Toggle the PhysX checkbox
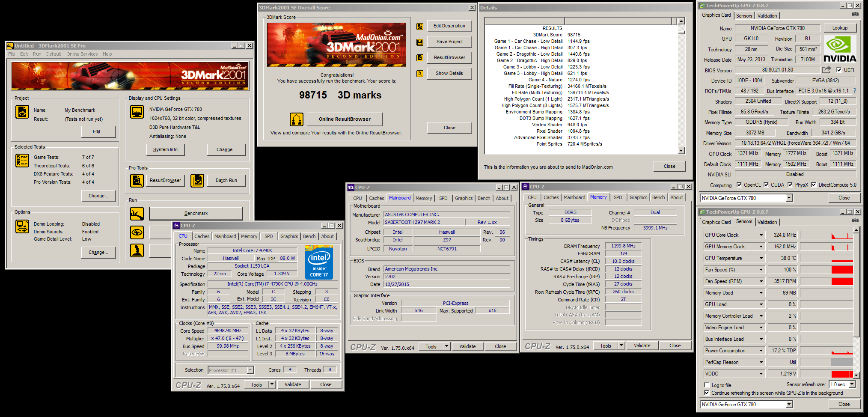Image resolution: width=868 pixels, height=417 pixels. point(790,185)
